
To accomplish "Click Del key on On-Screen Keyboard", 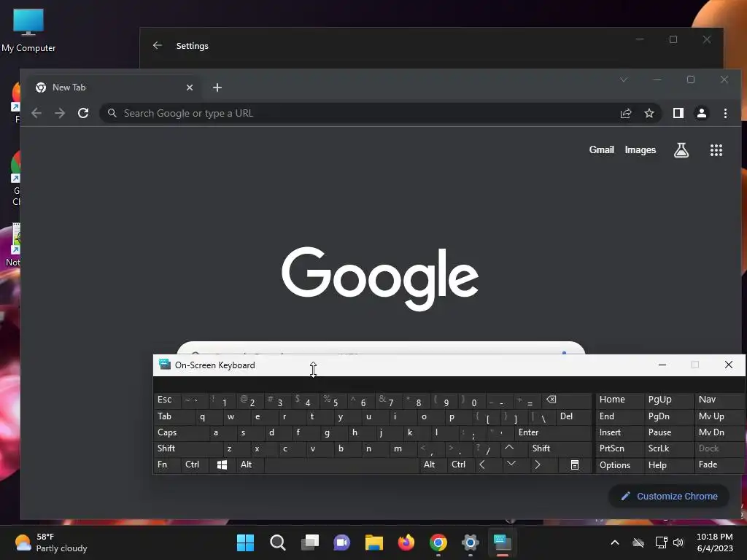I will [574, 416].
